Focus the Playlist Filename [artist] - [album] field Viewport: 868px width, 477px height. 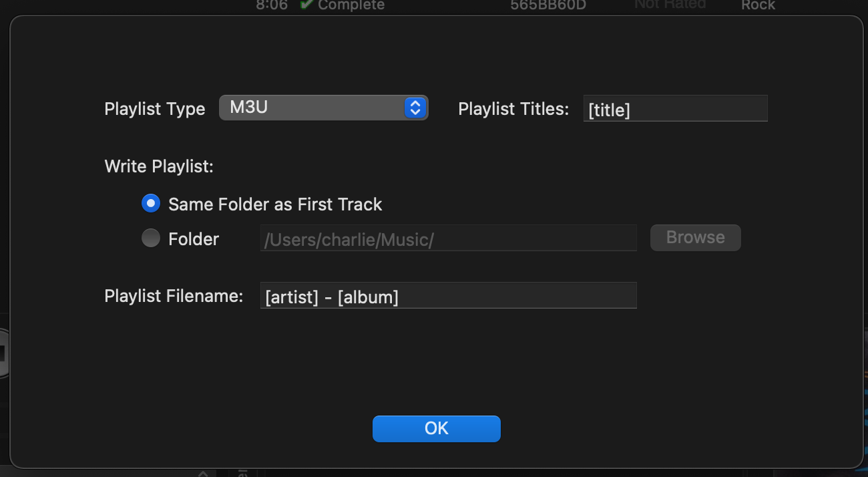point(448,295)
